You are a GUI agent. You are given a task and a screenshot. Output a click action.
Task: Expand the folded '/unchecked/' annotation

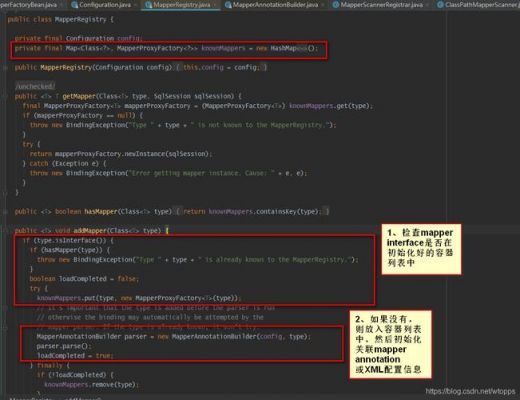tap(35, 86)
